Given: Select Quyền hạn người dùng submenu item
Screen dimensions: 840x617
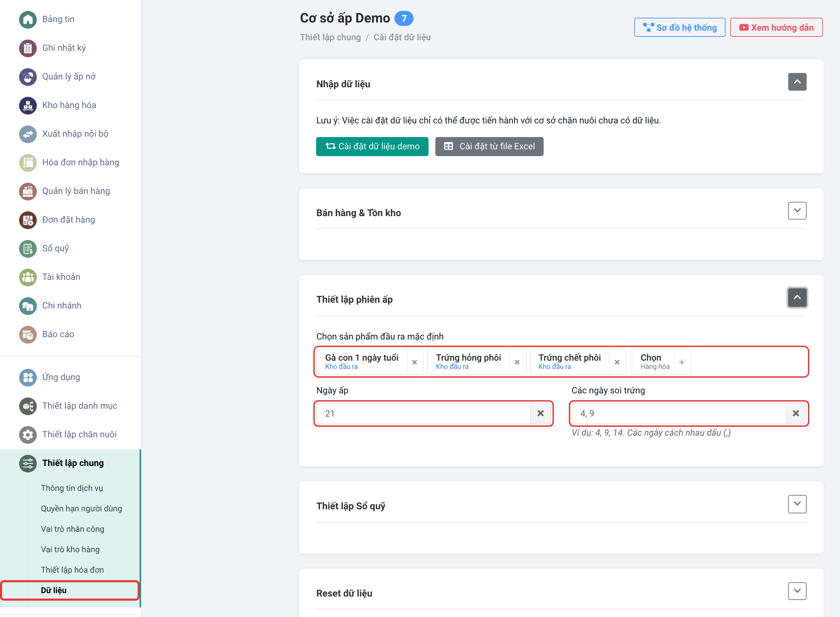Looking at the screenshot, I should [x=81, y=508].
